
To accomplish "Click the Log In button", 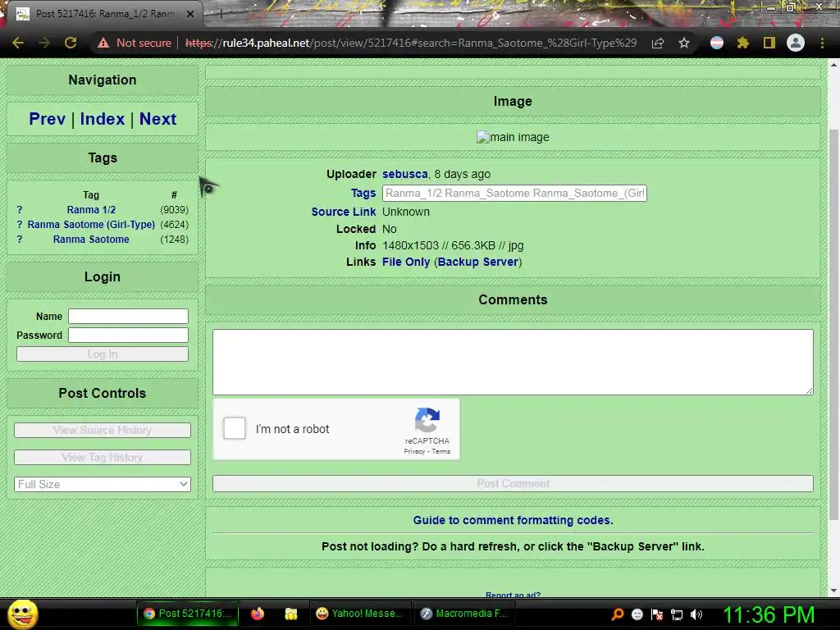I will point(103,354).
